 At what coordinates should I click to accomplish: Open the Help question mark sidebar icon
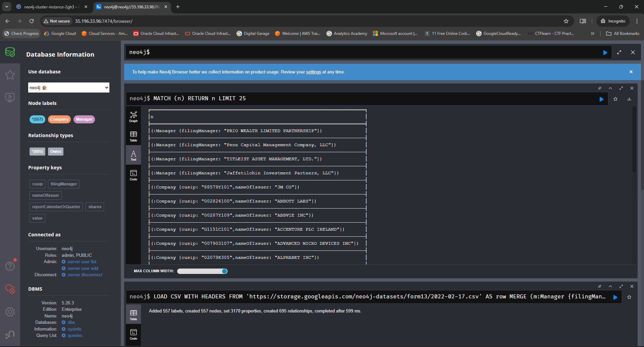pos(10,266)
